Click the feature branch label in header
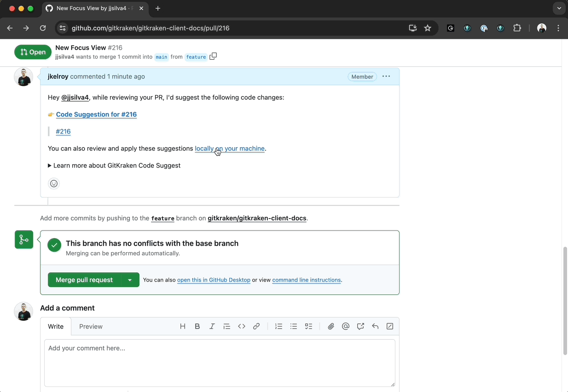568x392 pixels. 196,57
